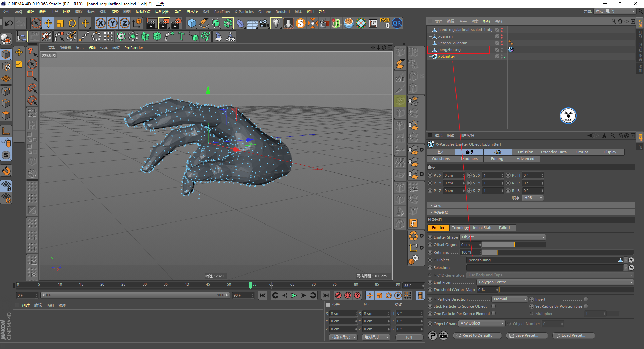Viewport: 644px width, 349px height.
Task: Open the Edit Render Settings icon
Action: (176, 23)
